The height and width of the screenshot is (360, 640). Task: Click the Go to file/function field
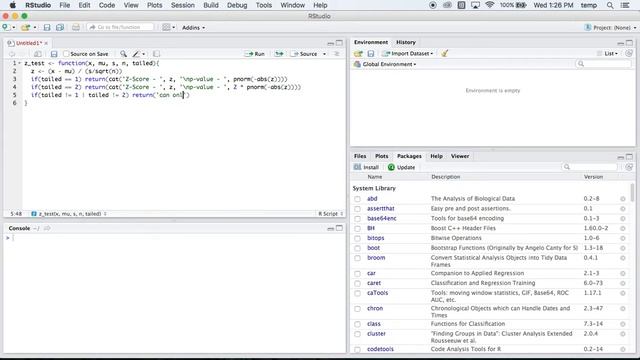point(120,27)
